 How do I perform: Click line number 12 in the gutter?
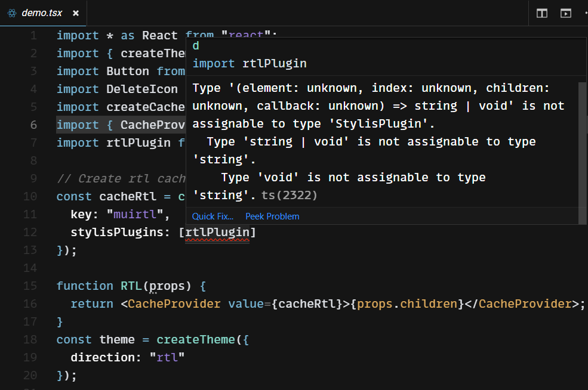[30, 233]
